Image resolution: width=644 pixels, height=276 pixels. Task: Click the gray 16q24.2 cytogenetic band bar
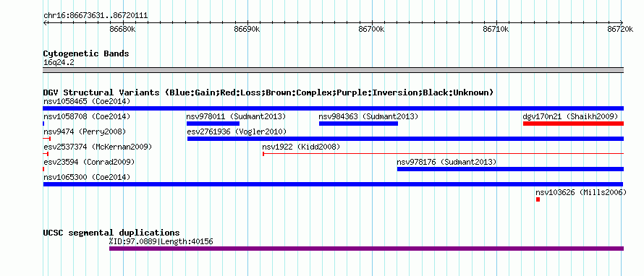(x=334, y=69)
